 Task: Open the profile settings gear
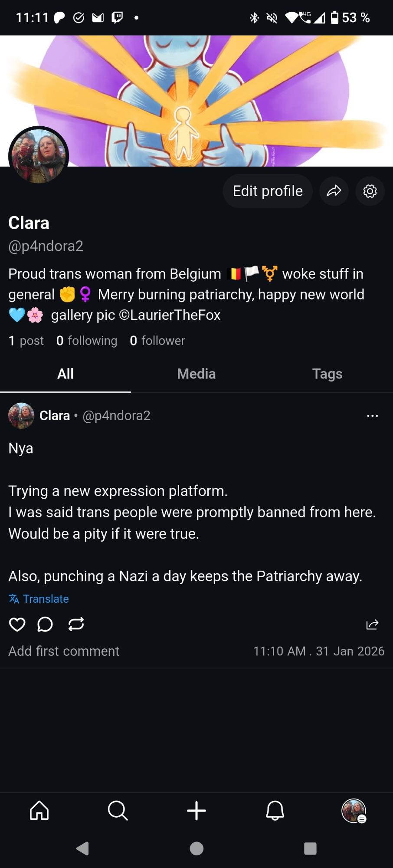click(370, 191)
